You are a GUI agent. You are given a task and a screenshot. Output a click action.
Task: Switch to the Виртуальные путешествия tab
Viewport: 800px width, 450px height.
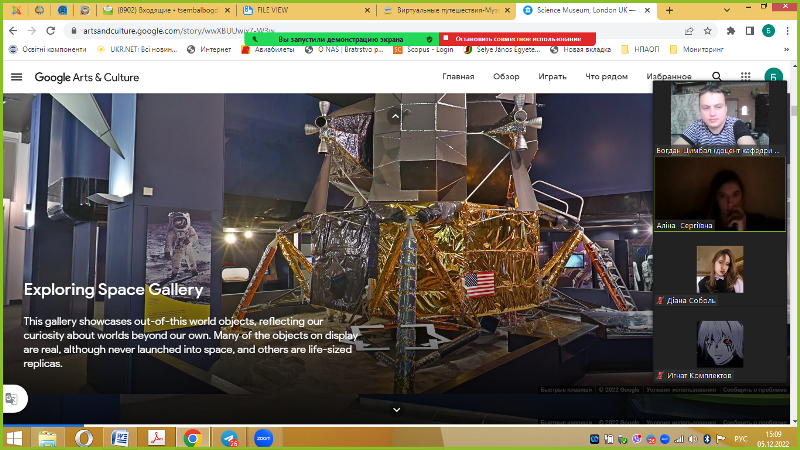point(446,10)
